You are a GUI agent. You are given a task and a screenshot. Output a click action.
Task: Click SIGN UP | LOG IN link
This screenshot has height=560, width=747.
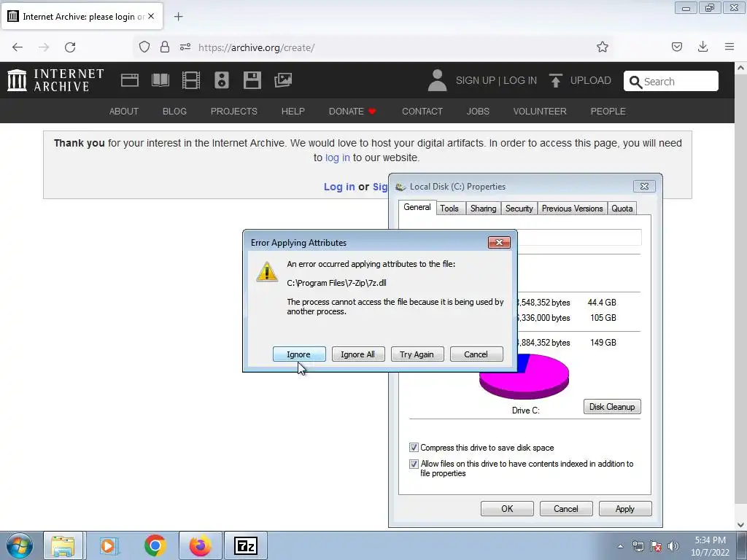(496, 80)
